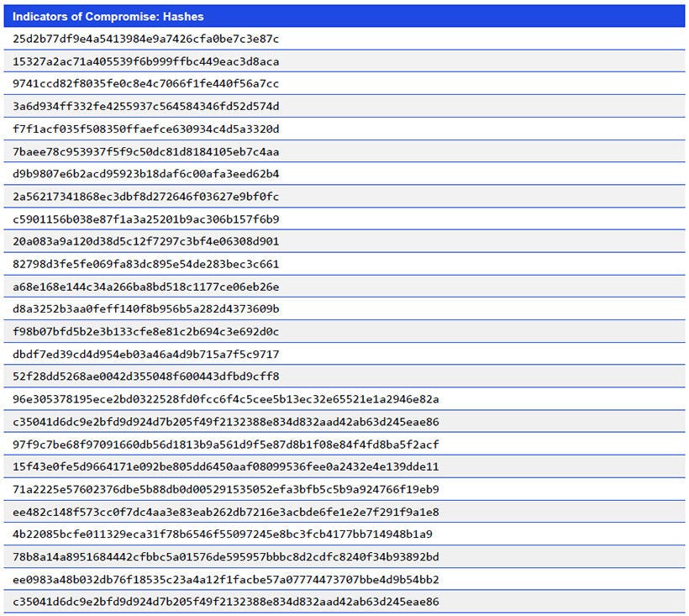Screen dimensions: 689x616
Task: Click hash 52f28dd5268ae0042d355048f600443dfbd9cff8
Action: point(146,376)
